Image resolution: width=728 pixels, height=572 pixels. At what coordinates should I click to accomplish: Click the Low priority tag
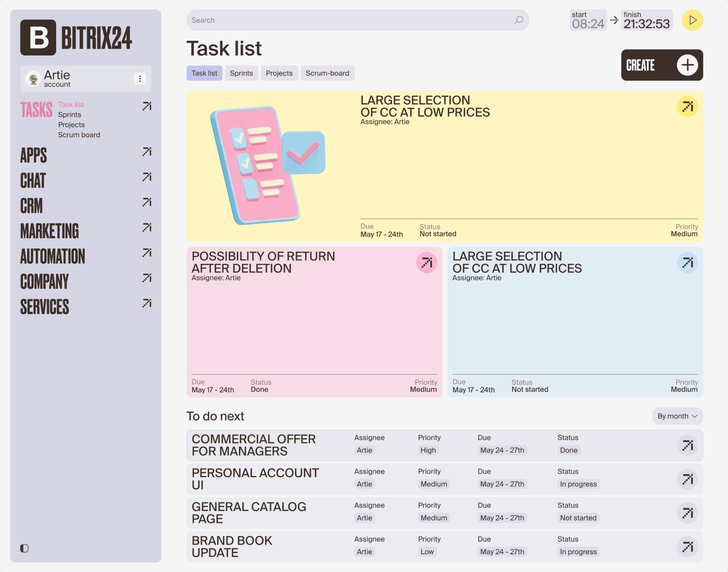427,552
